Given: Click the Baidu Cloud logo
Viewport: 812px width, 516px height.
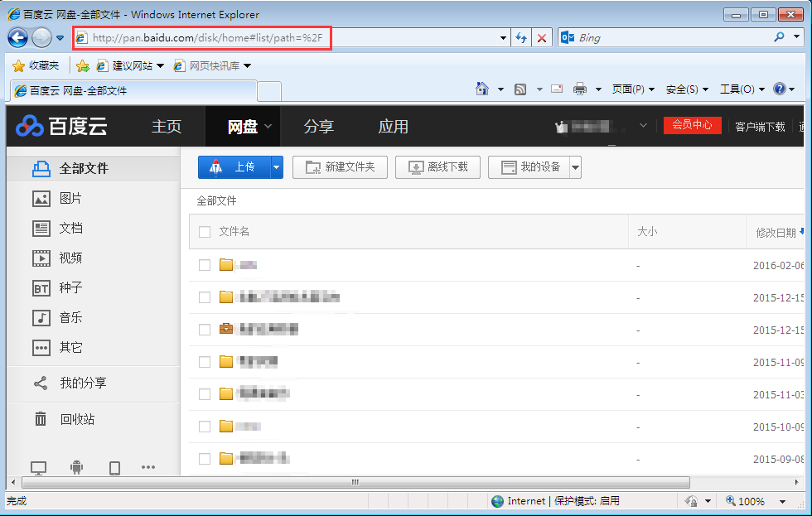Looking at the screenshot, I should 61,126.
